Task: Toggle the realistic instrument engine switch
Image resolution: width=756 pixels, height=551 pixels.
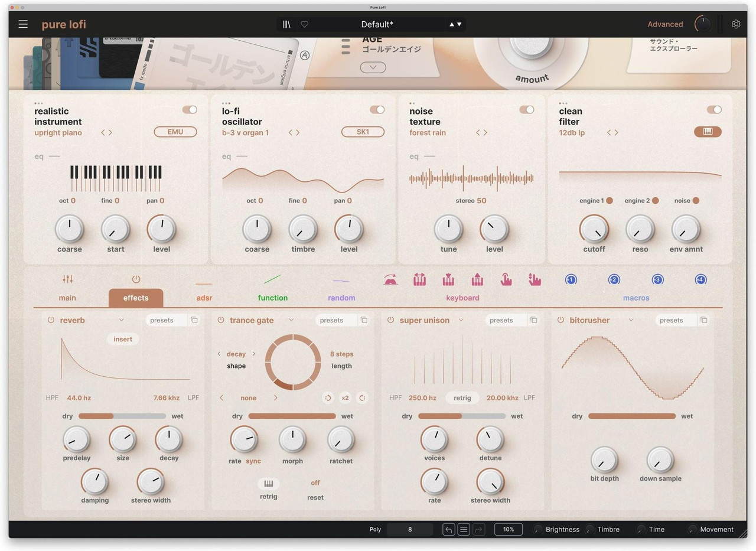Action: (x=190, y=110)
